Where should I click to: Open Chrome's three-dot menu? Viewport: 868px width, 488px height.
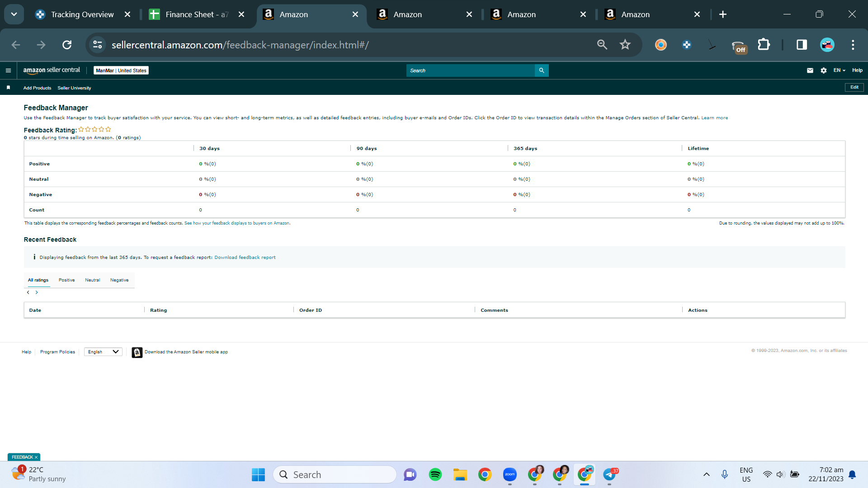point(853,44)
